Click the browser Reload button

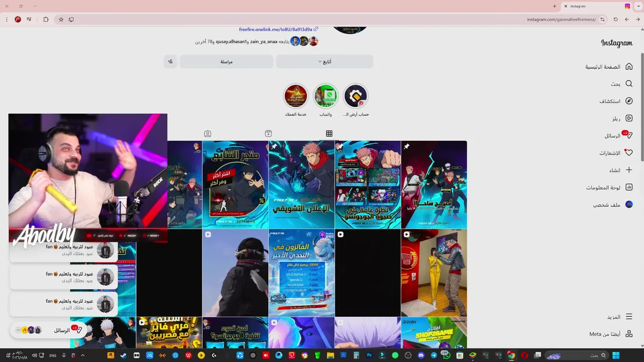tap(615, 20)
